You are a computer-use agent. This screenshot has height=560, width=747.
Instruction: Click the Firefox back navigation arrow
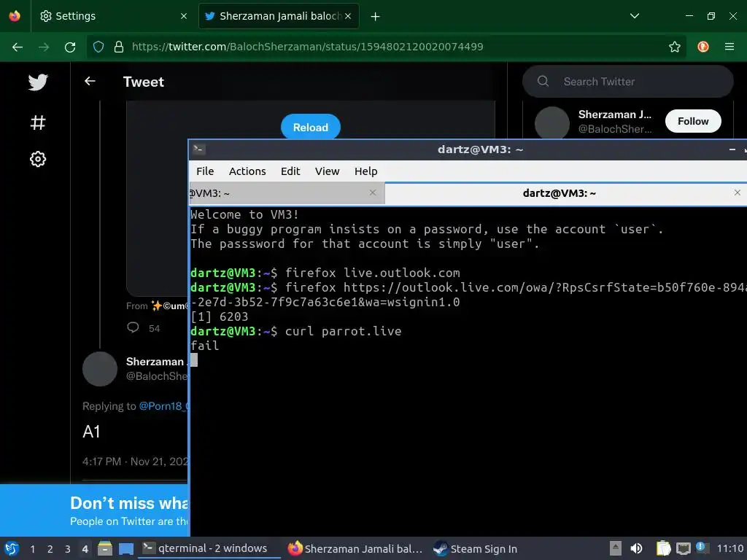(18, 47)
